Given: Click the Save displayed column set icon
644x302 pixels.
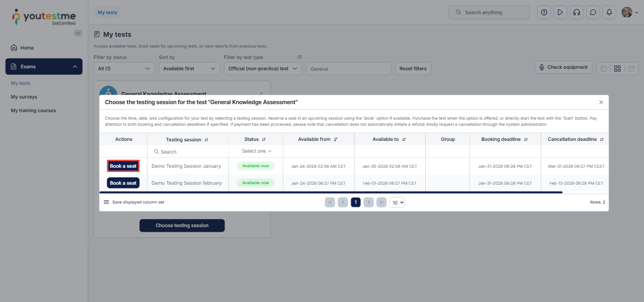Looking at the screenshot, I should point(106,202).
